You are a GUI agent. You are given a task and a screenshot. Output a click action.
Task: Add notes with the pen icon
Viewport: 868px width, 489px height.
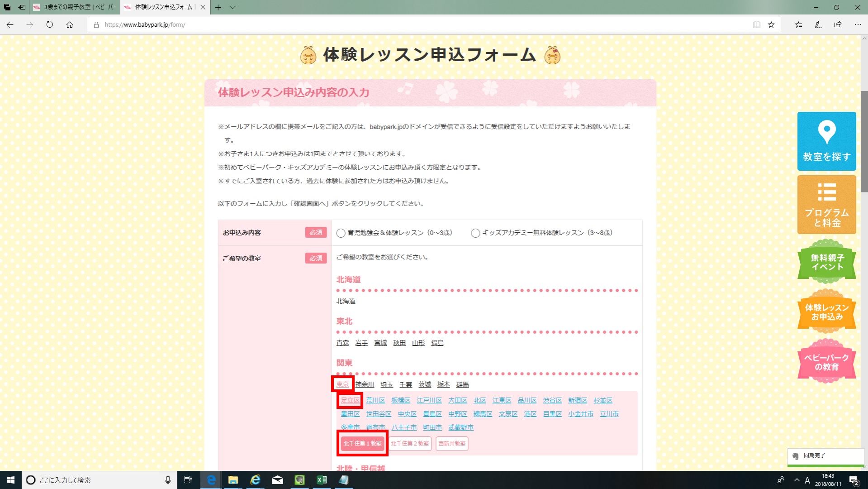818,25
